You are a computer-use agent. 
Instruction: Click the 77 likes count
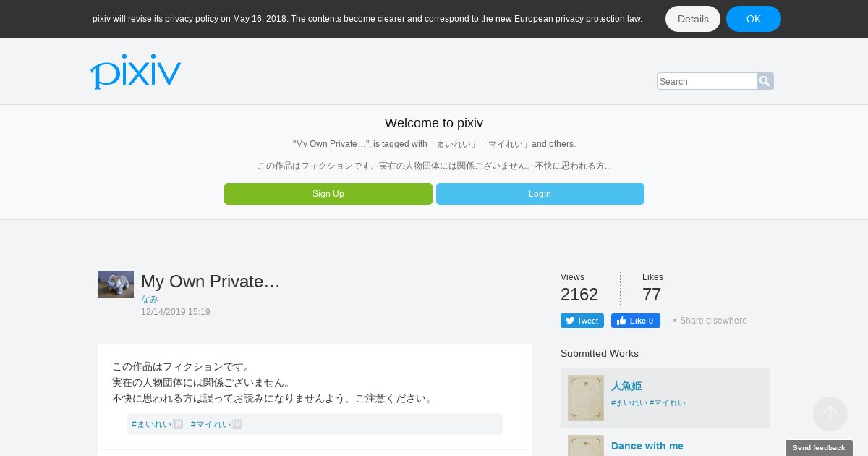point(652,295)
